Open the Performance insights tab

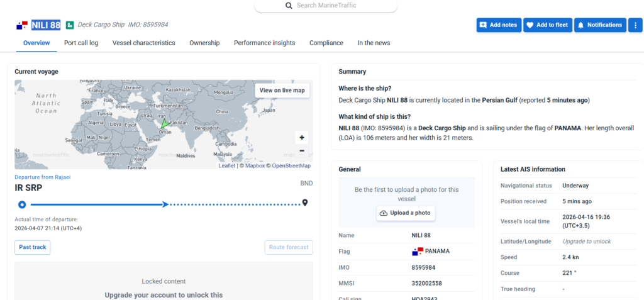[264, 43]
